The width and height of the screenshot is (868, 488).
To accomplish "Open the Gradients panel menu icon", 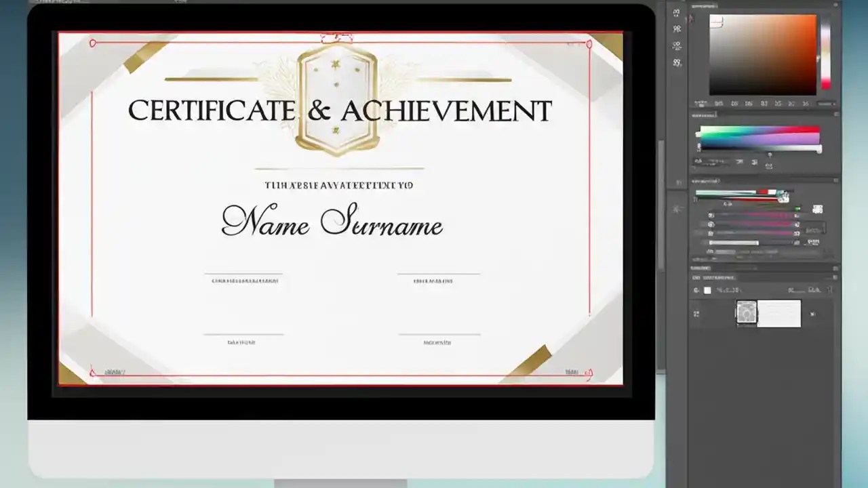I will point(835,114).
